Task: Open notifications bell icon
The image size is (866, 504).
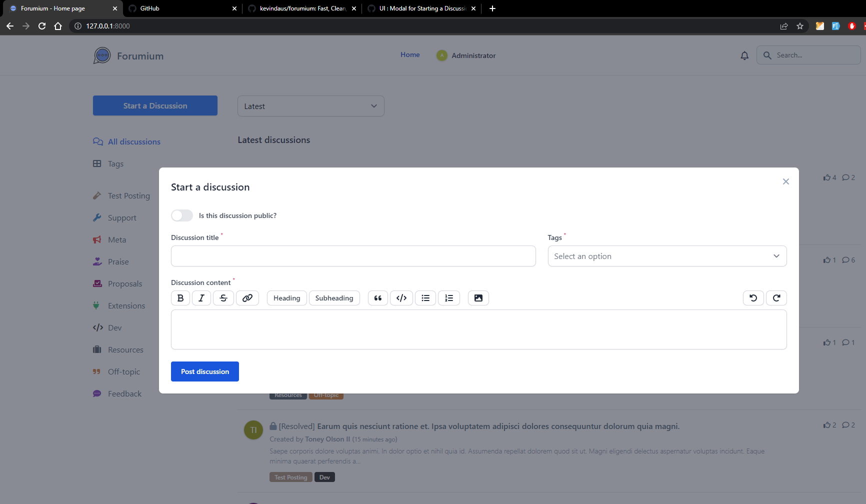Action: coord(744,55)
